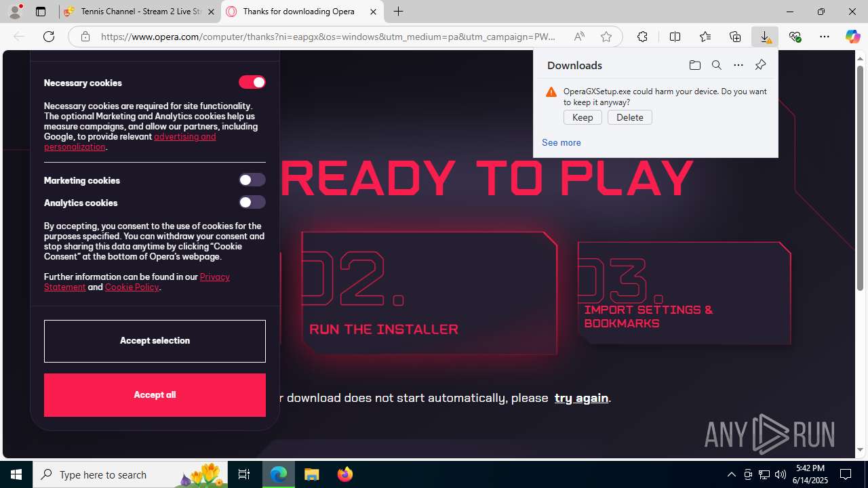Click the taskbar search box
The image size is (868, 488).
coord(130,474)
